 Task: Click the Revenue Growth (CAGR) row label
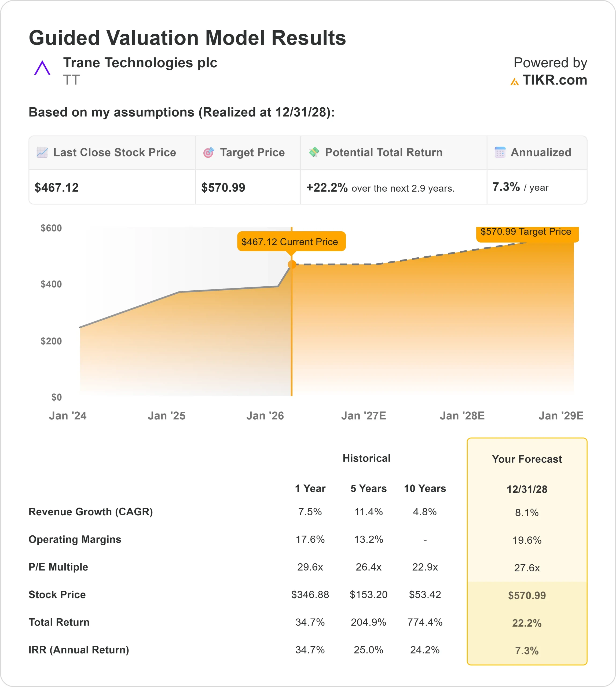click(x=90, y=512)
